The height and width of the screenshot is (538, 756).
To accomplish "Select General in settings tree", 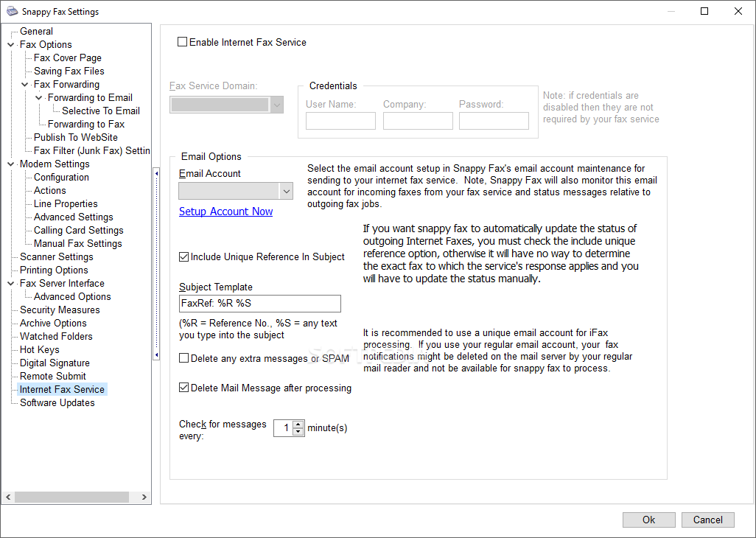I will [x=36, y=32].
